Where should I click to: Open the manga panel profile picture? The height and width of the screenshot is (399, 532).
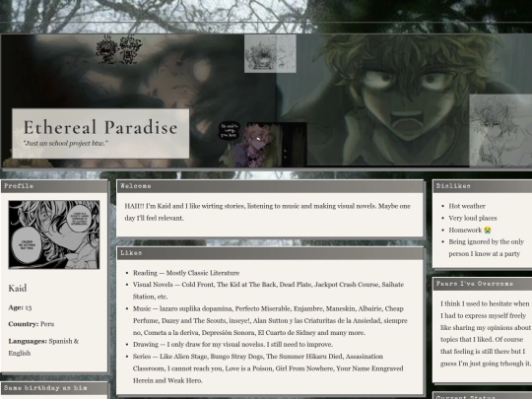[x=54, y=234]
